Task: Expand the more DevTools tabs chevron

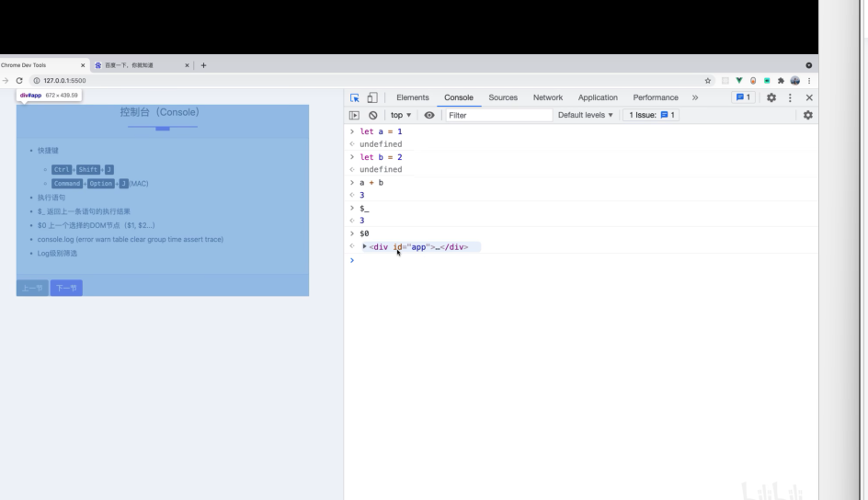Action: click(695, 97)
